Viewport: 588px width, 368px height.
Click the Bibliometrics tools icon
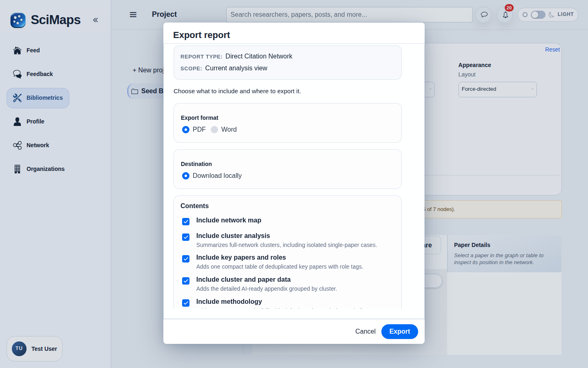(x=17, y=98)
